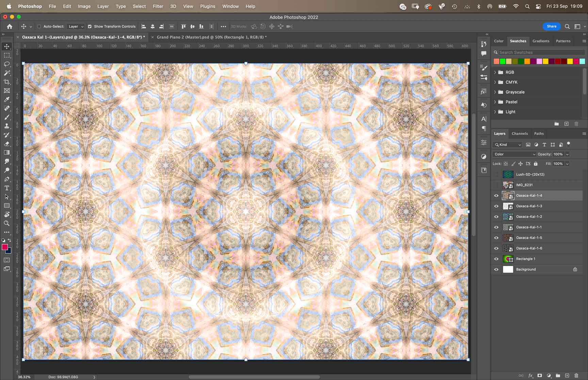Select the Hand tool
The image size is (588, 380).
pos(7,214)
